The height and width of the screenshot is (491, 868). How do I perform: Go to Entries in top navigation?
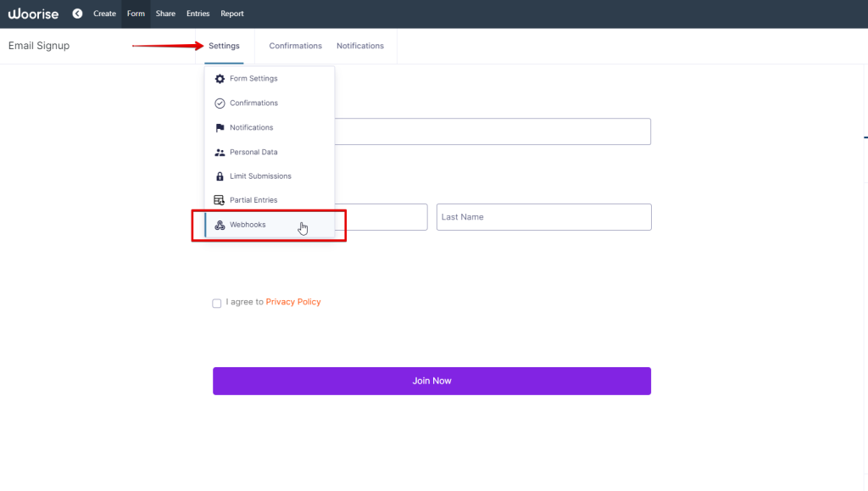[x=198, y=14]
